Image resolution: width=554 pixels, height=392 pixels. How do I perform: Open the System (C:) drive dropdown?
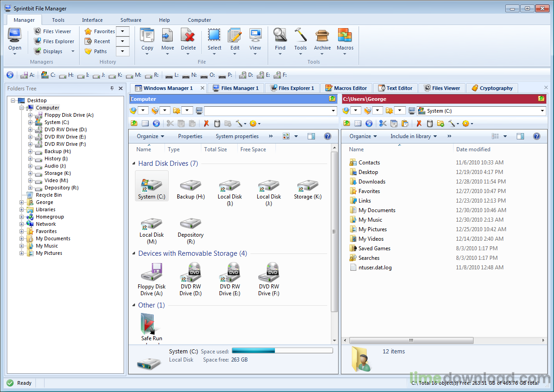tap(542, 110)
